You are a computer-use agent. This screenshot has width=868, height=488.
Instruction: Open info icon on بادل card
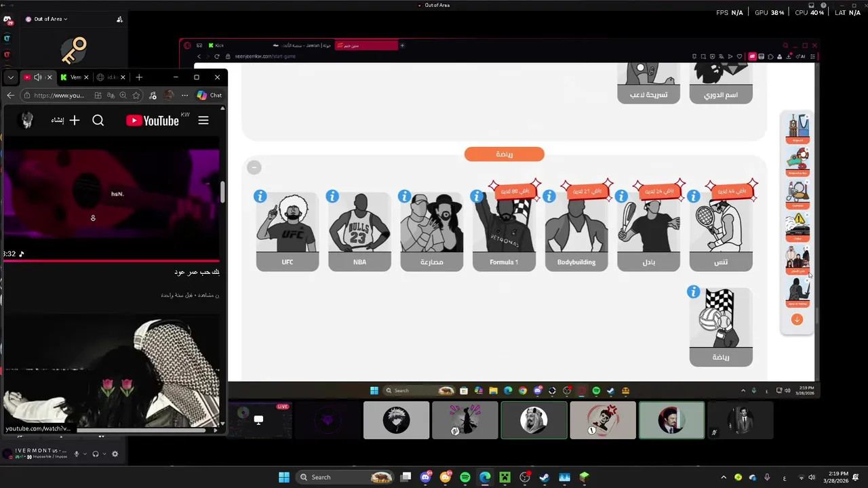coord(621,196)
